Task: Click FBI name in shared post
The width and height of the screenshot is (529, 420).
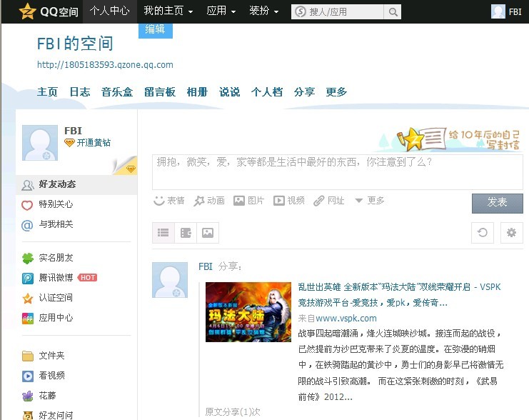Action: coord(206,266)
